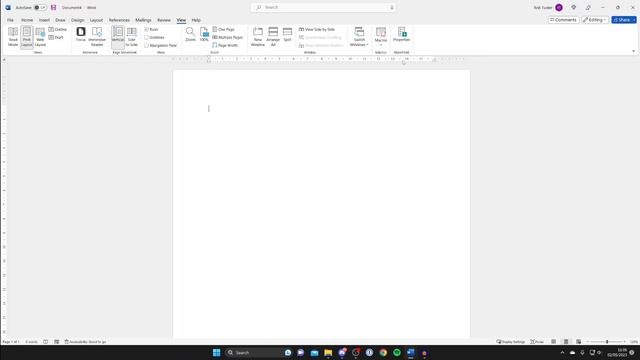The width and height of the screenshot is (640, 360).
Task: Show hidden system tray icons
Action: click(x=562, y=353)
